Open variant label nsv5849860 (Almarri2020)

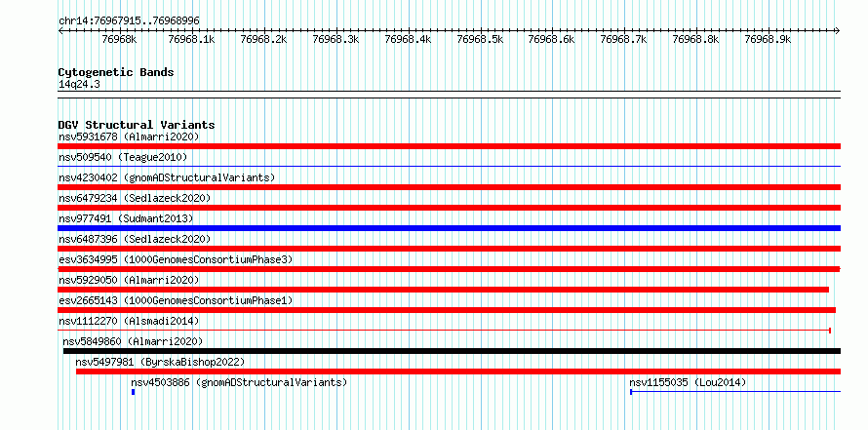tap(133, 341)
